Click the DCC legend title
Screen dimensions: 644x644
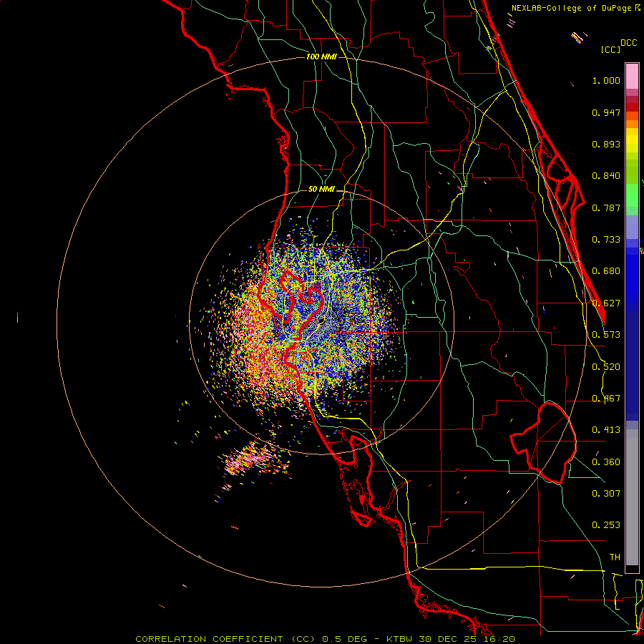628,43
